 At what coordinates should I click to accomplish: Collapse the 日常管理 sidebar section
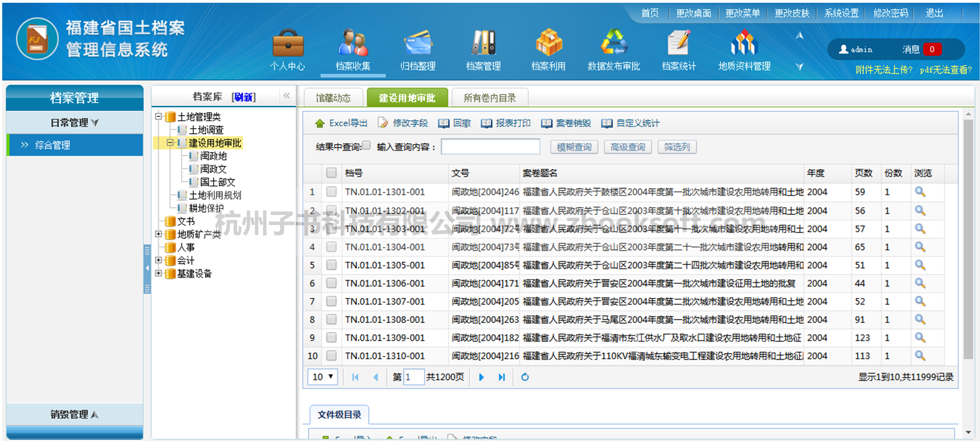point(75,123)
